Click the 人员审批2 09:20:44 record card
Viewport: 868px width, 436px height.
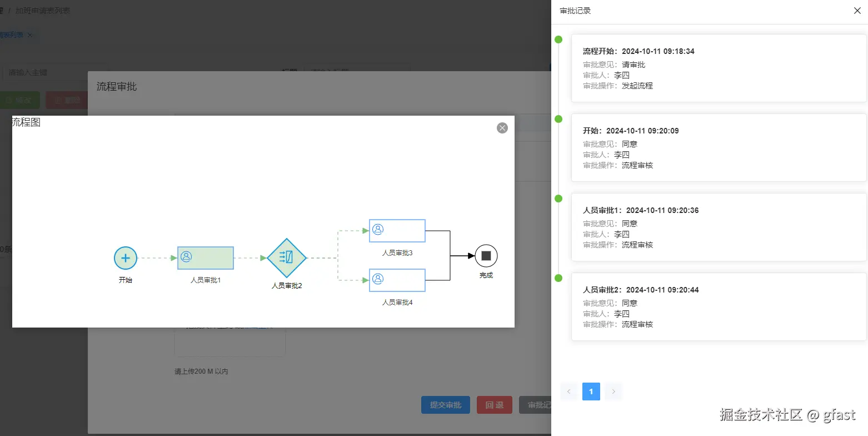(719, 306)
